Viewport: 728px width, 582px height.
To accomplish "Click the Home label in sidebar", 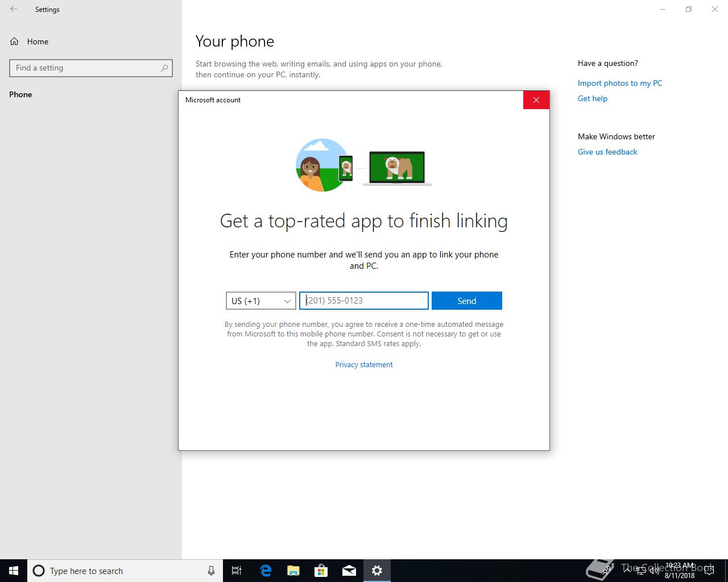I will 38,41.
